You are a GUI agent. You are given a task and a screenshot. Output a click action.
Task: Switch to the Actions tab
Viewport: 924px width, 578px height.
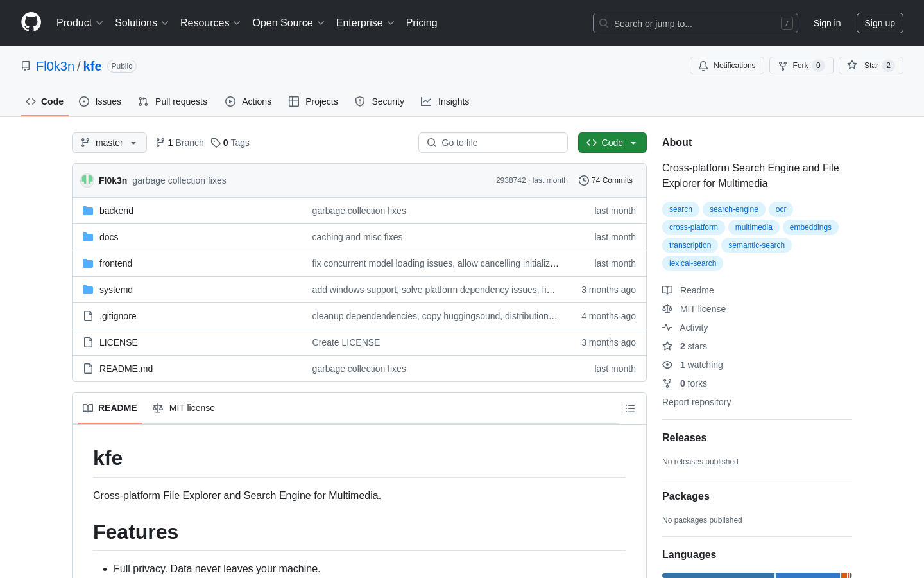(248, 101)
